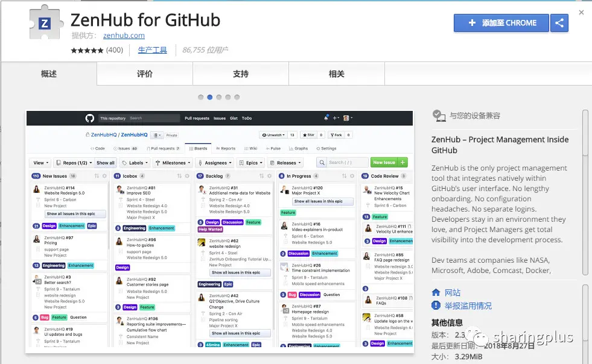Image resolution: width=592 pixels, height=364 pixels.
Task: Click the green Feature label under #120
Action: pyautogui.click(x=288, y=213)
